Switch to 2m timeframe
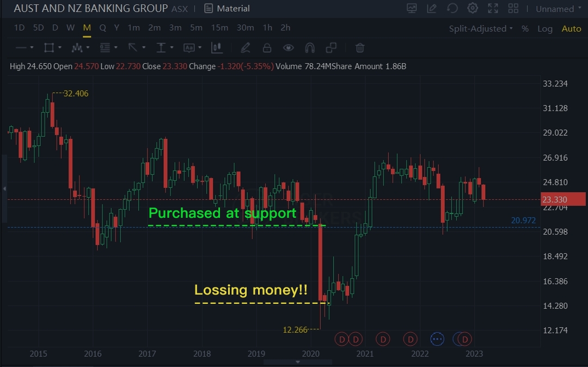The height and width of the screenshot is (367, 588). (154, 28)
